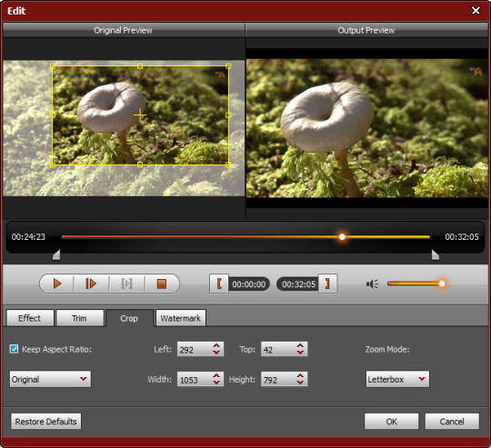Decrease the Height crop value
The width and height of the screenshot is (491, 448).
[x=300, y=383]
